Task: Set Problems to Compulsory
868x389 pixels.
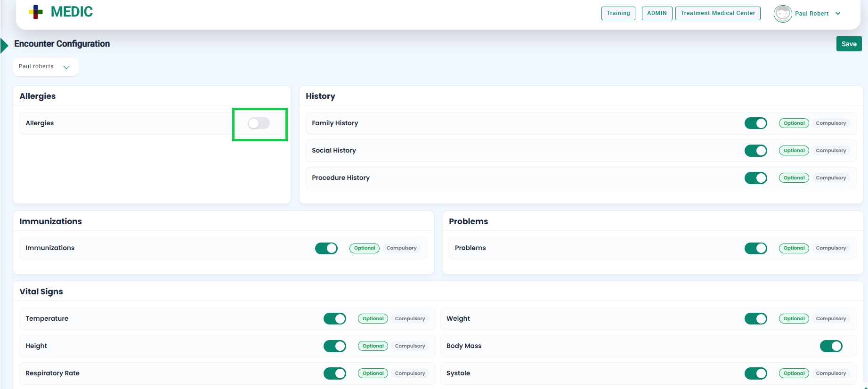Action: [830, 248]
